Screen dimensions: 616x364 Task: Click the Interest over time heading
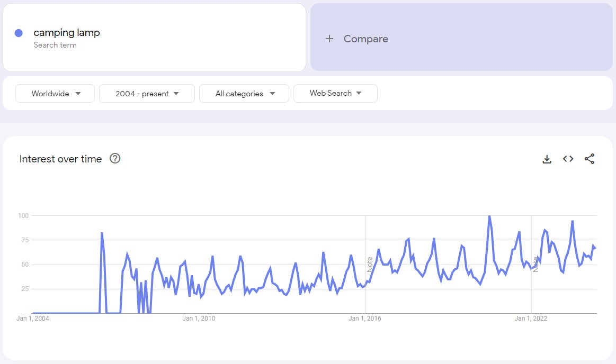[x=60, y=159]
